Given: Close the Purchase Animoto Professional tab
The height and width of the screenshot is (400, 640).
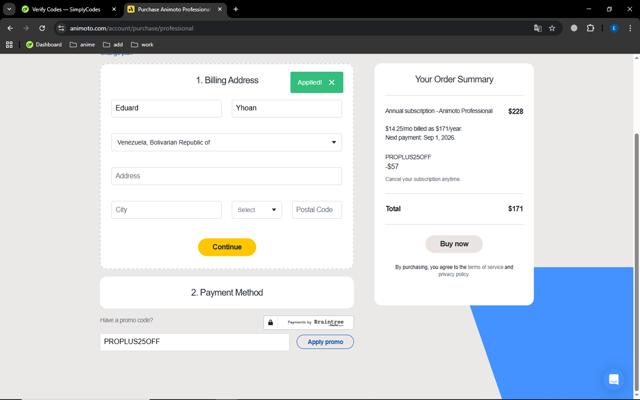Looking at the screenshot, I should click(220, 9).
